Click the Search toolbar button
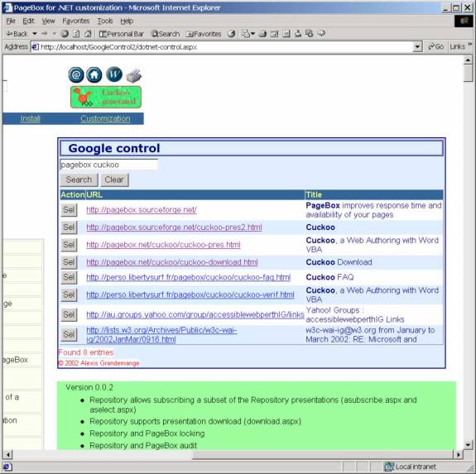 (x=166, y=34)
